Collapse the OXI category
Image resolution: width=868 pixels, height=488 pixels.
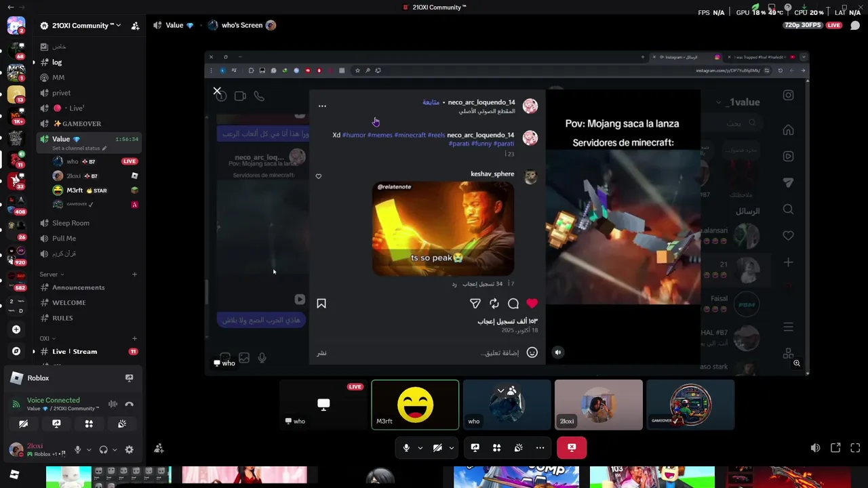pos(47,338)
